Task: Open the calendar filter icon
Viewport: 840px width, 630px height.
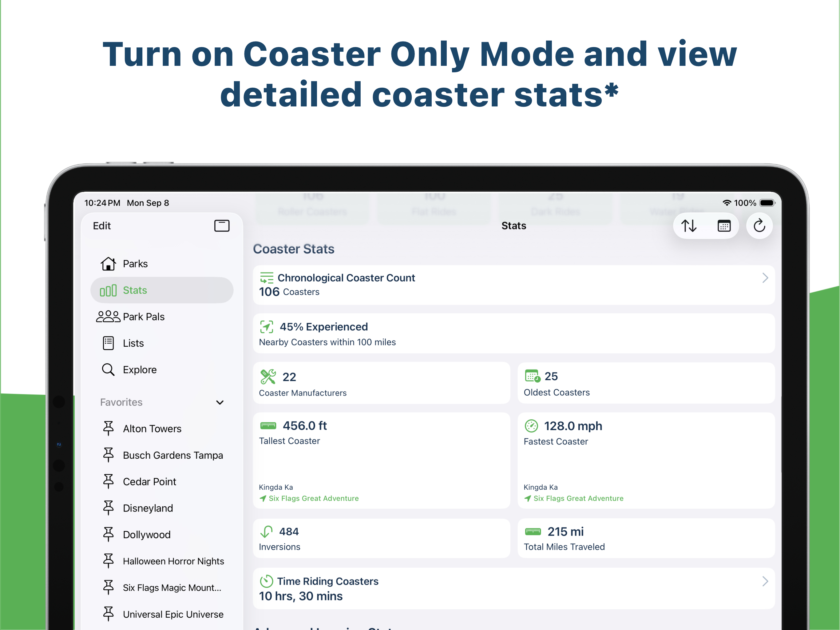Action: point(724,226)
